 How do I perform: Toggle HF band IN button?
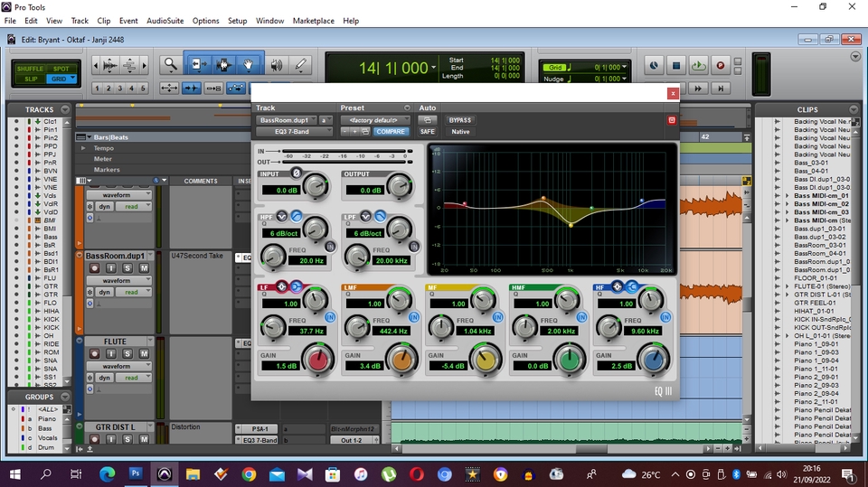click(665, 317)
